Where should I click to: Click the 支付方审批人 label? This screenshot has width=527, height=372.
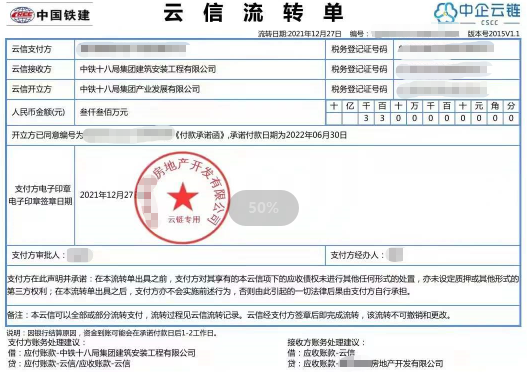pos(38,255)
